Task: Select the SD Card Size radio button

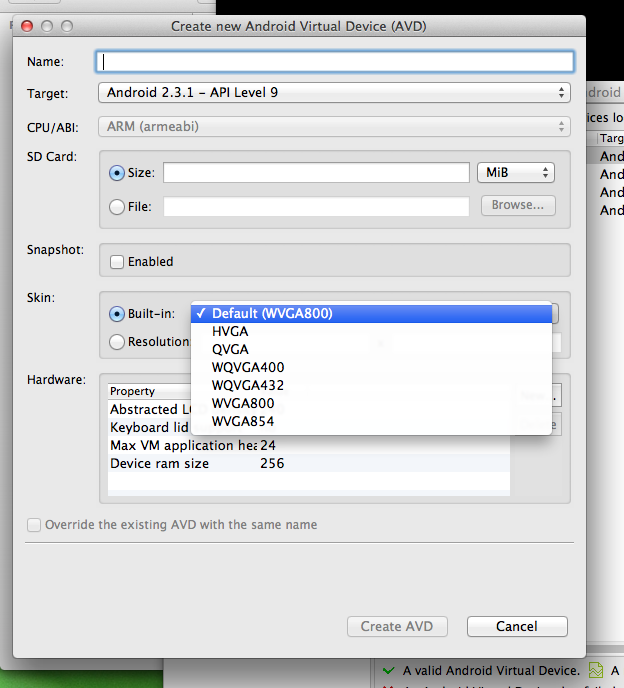Action: click(117, 173)
